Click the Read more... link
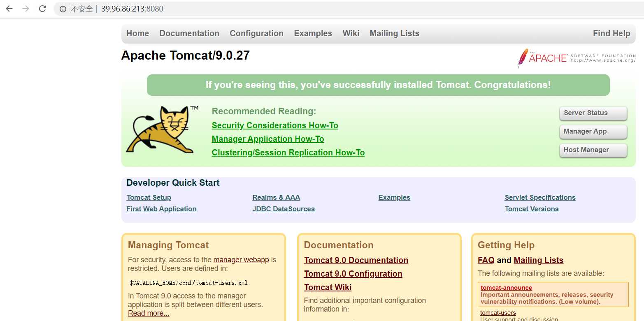 pos(149,313)
